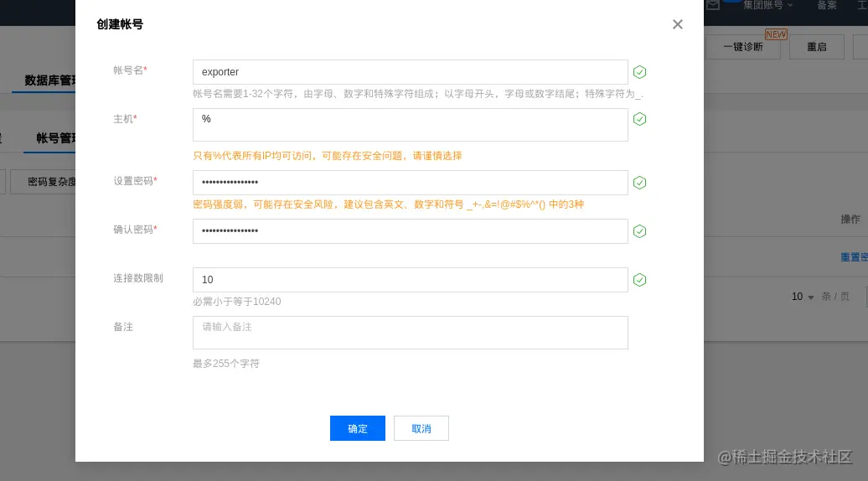
Task: Click the orange % host security warning
Action: (x=327, y=156)
